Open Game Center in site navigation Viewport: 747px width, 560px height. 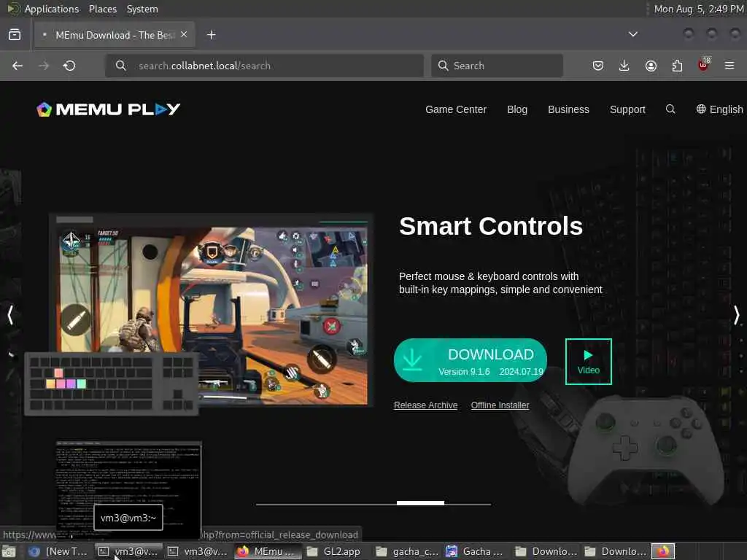[x=456, y=109]
